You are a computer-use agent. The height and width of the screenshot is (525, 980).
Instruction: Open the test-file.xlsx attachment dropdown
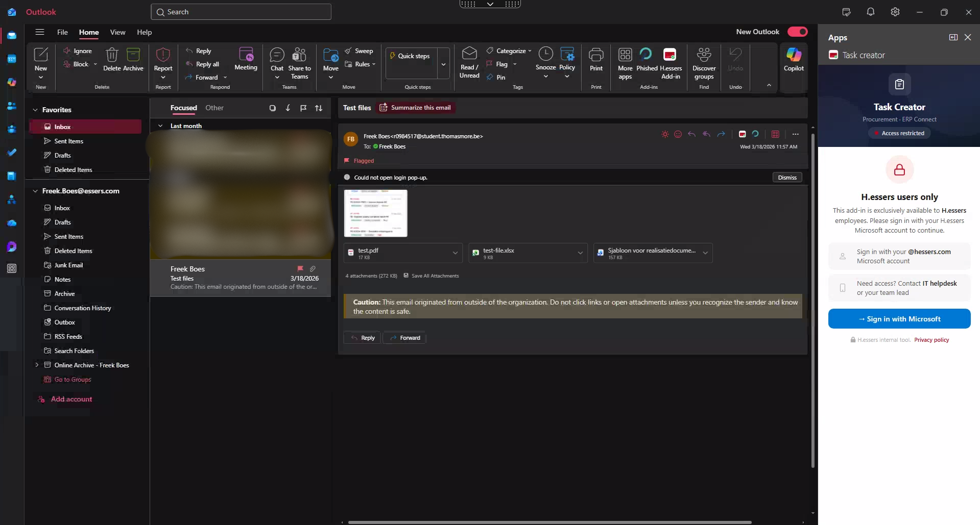[x=580, y=253]
